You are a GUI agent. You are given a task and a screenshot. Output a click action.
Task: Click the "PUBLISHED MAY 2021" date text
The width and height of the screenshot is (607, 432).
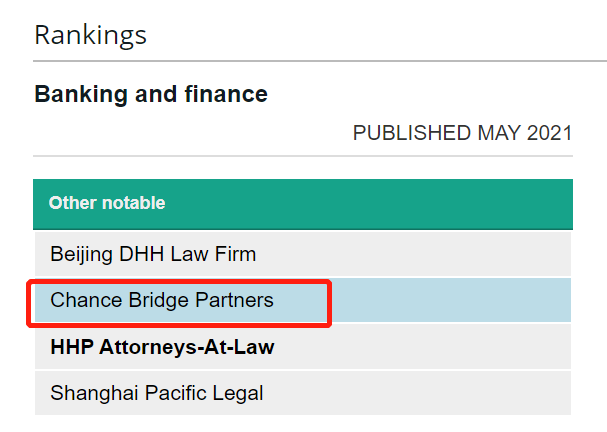pos(463,133)
